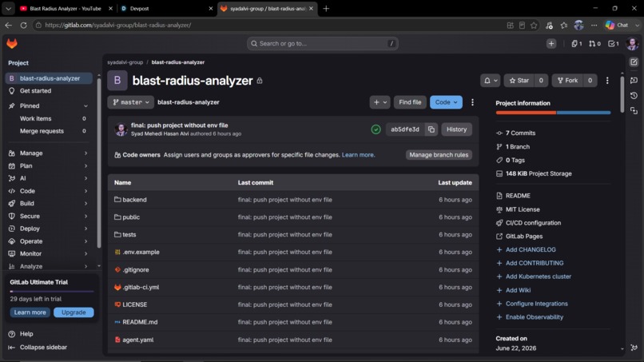Image resolution: width=644 pixels, height=362 pixels.
Task: Click Upgrade in trial box
Action: (74, 312)
